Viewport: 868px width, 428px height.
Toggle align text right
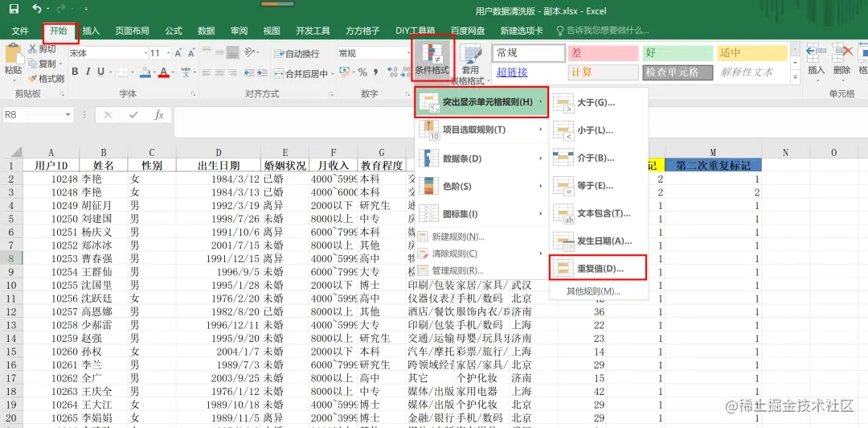[232, 73]
